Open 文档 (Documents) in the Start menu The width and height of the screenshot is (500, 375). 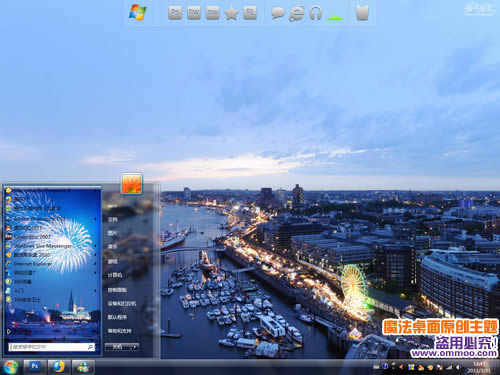tap(113, 219)
